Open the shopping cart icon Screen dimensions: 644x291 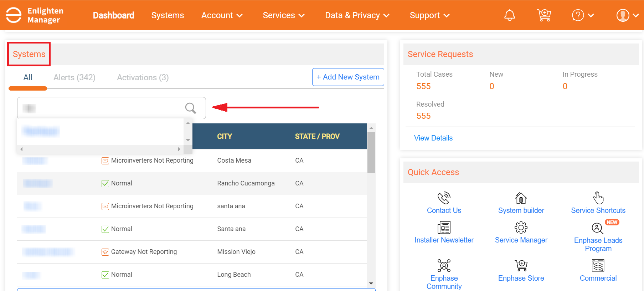[x=543, y=15]
